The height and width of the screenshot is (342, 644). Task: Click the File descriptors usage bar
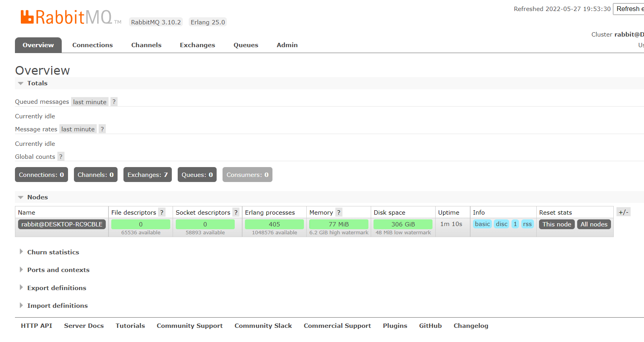click(x=141, y=224)
